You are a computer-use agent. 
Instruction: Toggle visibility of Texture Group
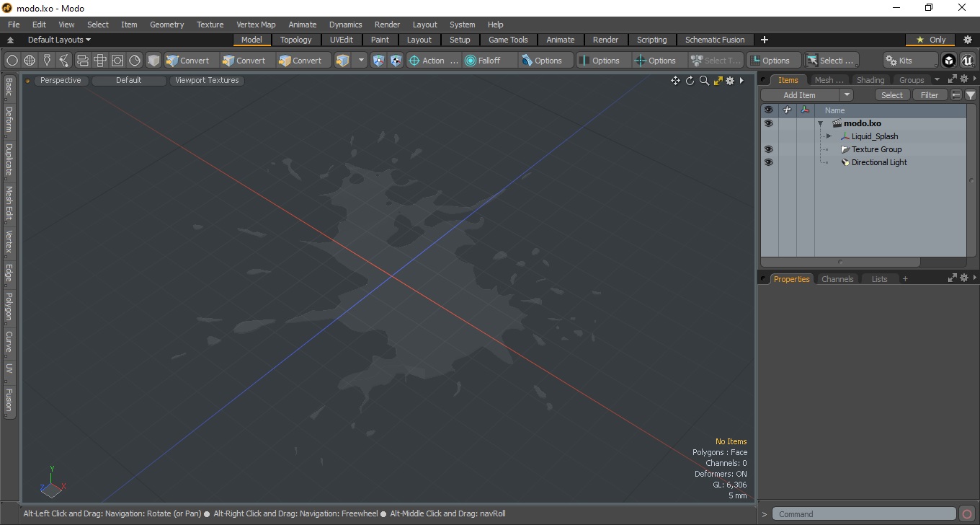pyautogui.click(x=768, y=149)
